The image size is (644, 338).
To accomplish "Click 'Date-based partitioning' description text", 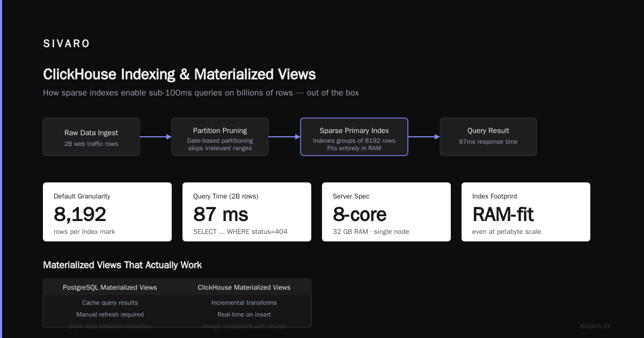I will click(220, 141).
